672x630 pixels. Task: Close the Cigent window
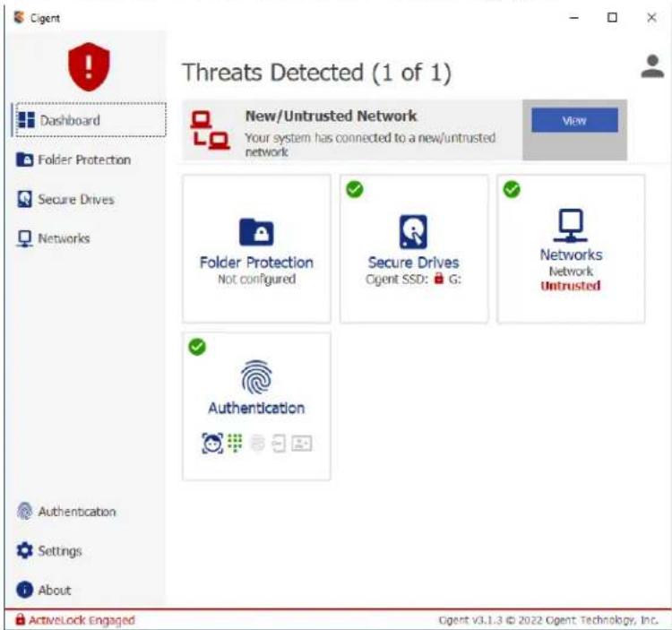click(651, 18)
